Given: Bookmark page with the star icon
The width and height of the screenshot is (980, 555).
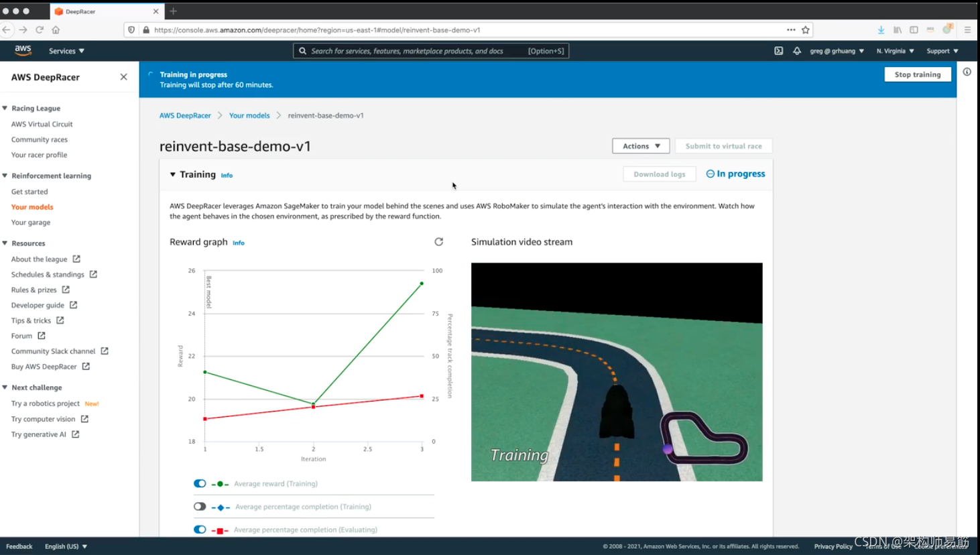Looking at the screenshot, I should tap(806, 29).
